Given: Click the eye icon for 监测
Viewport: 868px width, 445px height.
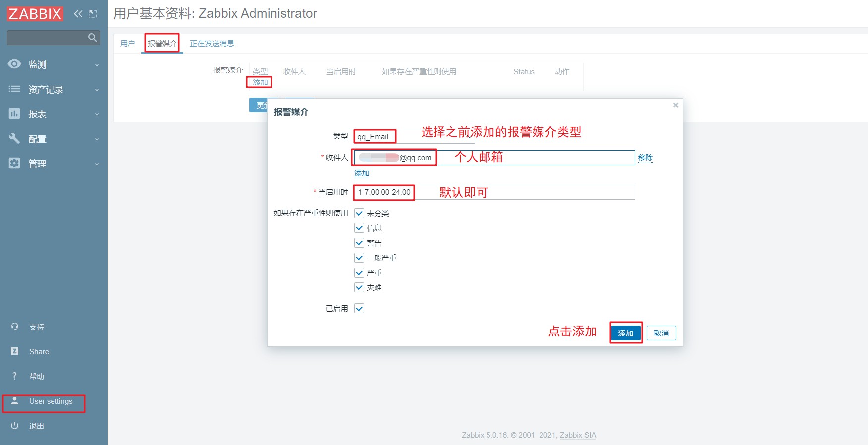Looking at the screenshot, I should click(x=14, y=64).
